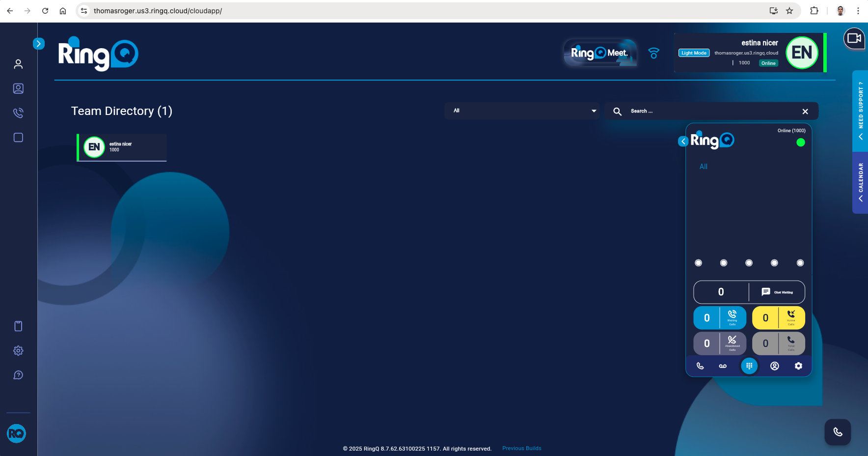This screenshot has height=456, width=868.
Task: Select the second softphone page dot
Action: tap(724, 263)
